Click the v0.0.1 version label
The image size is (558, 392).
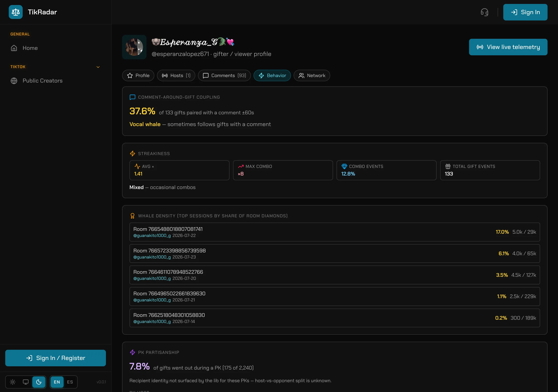(101, 382)
